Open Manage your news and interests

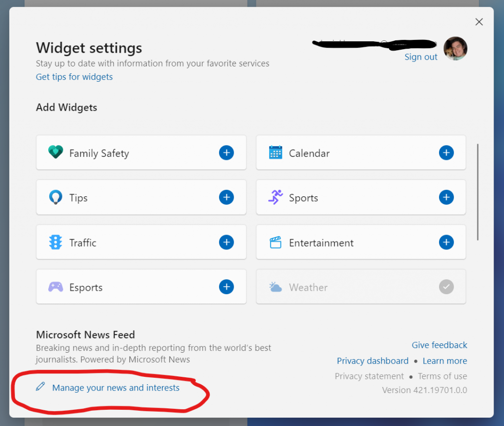pyautogui.click(x=116, y=388)
